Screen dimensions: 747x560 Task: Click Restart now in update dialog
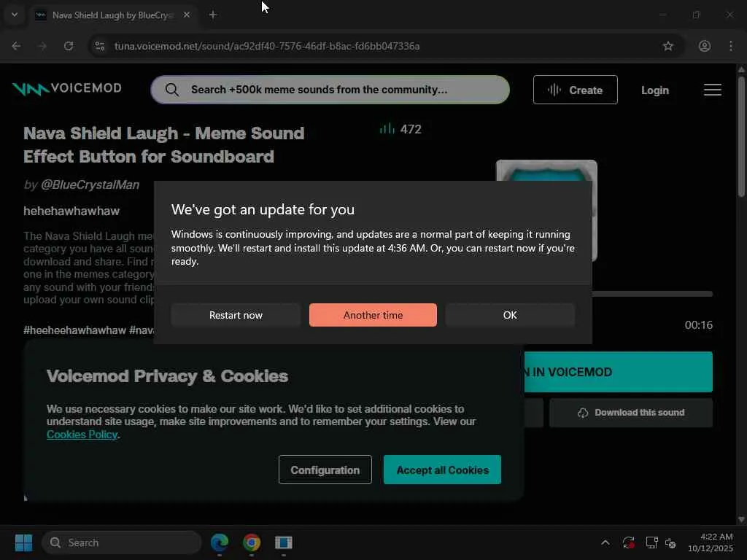coord(236,315)
